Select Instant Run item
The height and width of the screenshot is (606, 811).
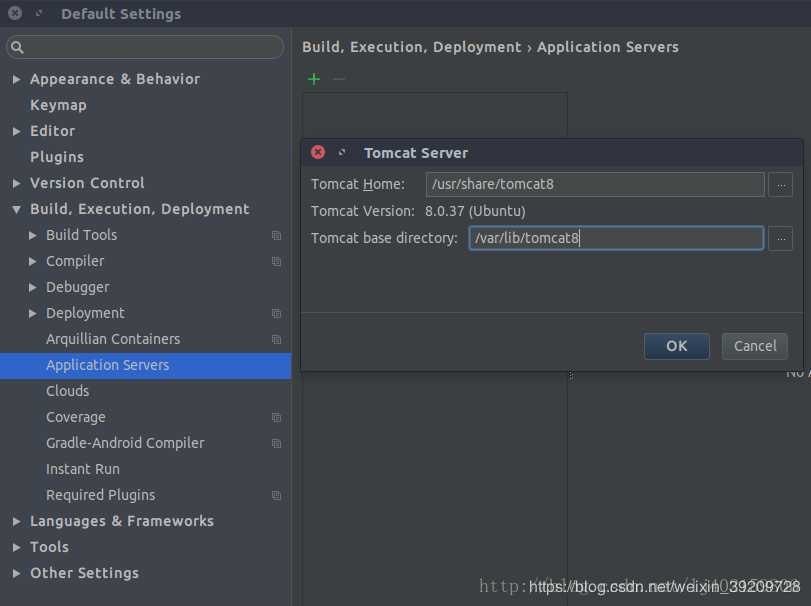pos(83,469)
